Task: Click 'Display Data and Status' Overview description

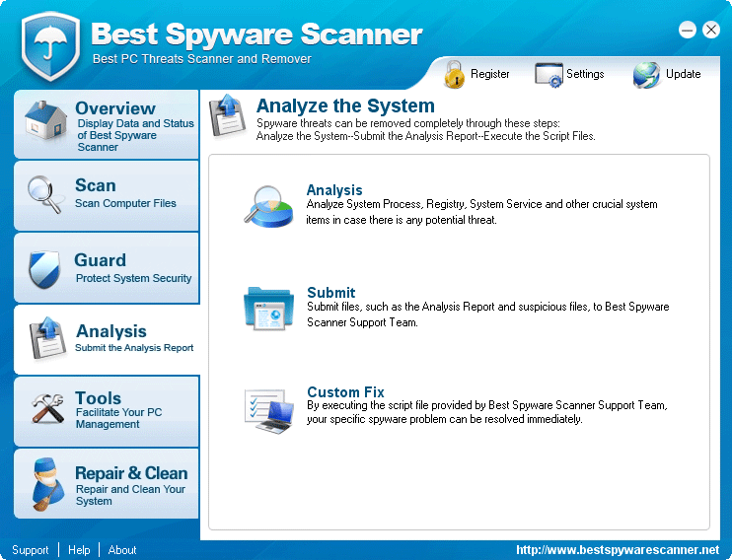Action: 135,135
